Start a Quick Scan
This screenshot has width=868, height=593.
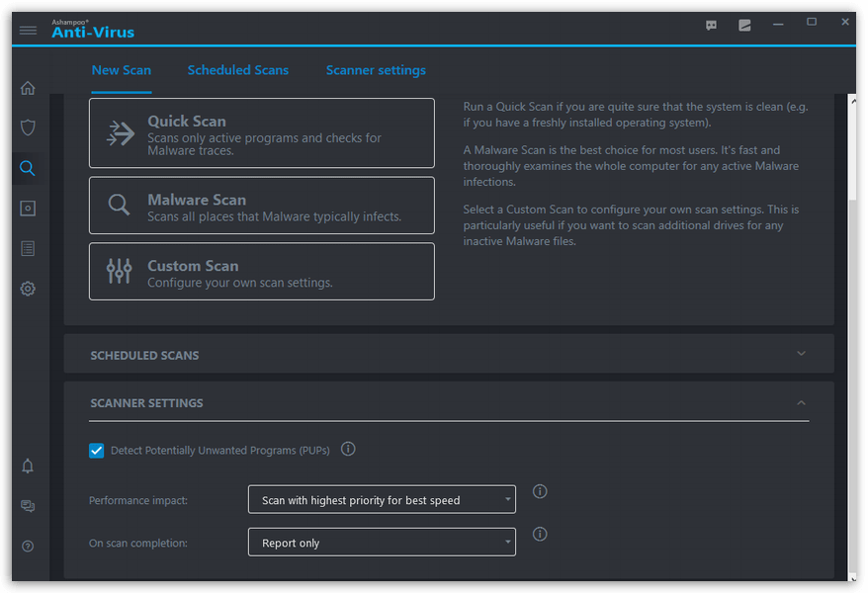pos(262,133)
